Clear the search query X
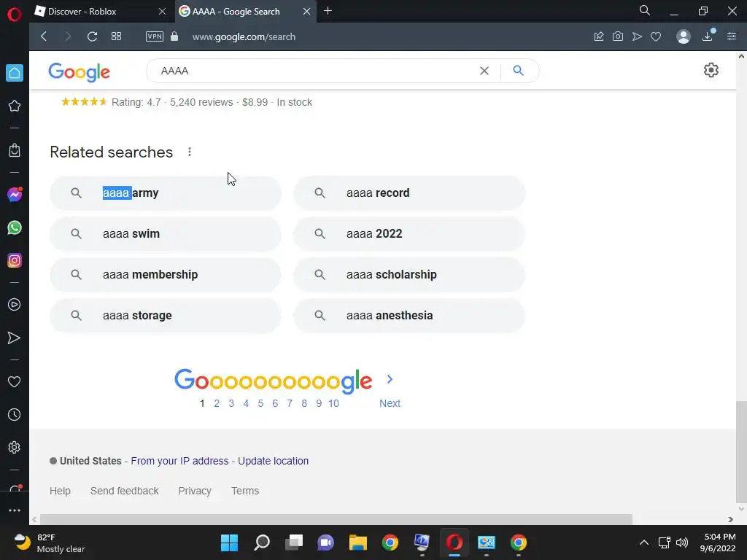747x560 pixels. 484,71
